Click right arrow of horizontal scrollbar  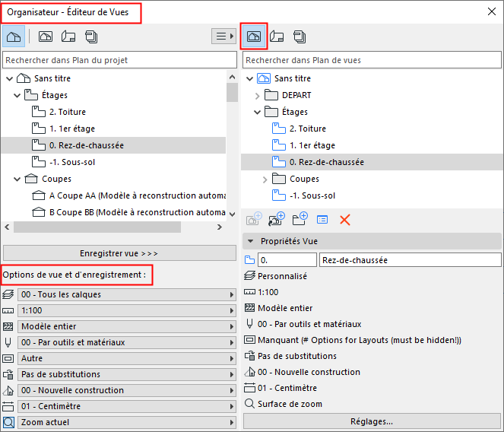(x=220, y=227)
